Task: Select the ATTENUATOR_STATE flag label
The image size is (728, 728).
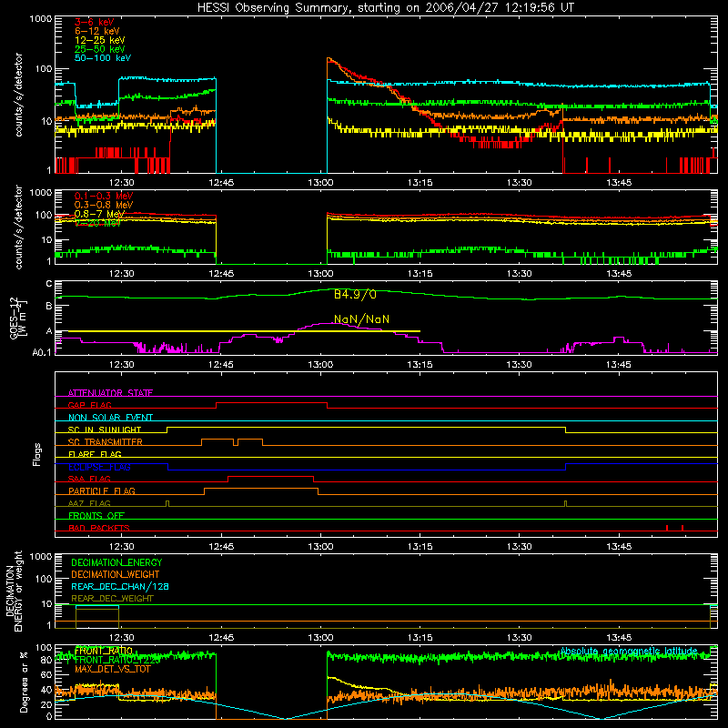Action: point(110,393)
